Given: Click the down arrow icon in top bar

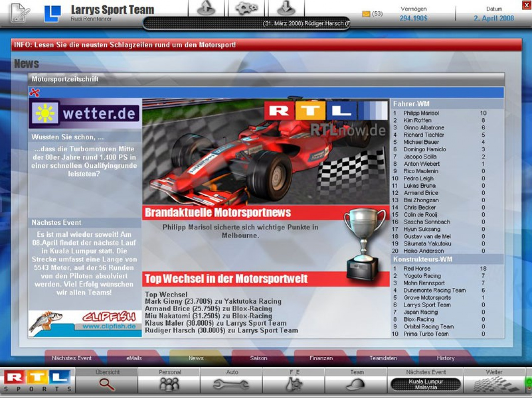Looking at the screenshot, I should [286, 8].
